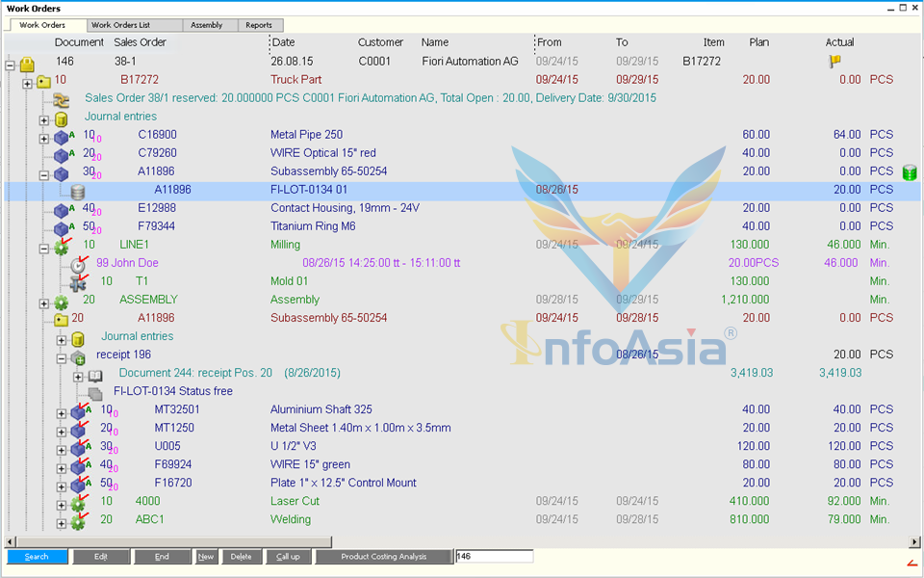Click the cylinder icon beside the upper Journal entries
924x578 pixels.
tap(61, 119)
